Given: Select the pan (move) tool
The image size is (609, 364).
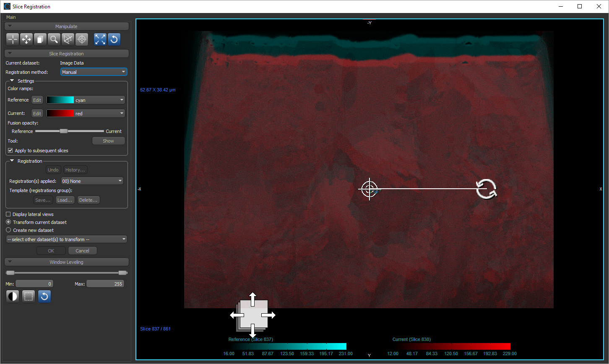Looking at the screenshot, I should 26,39.
